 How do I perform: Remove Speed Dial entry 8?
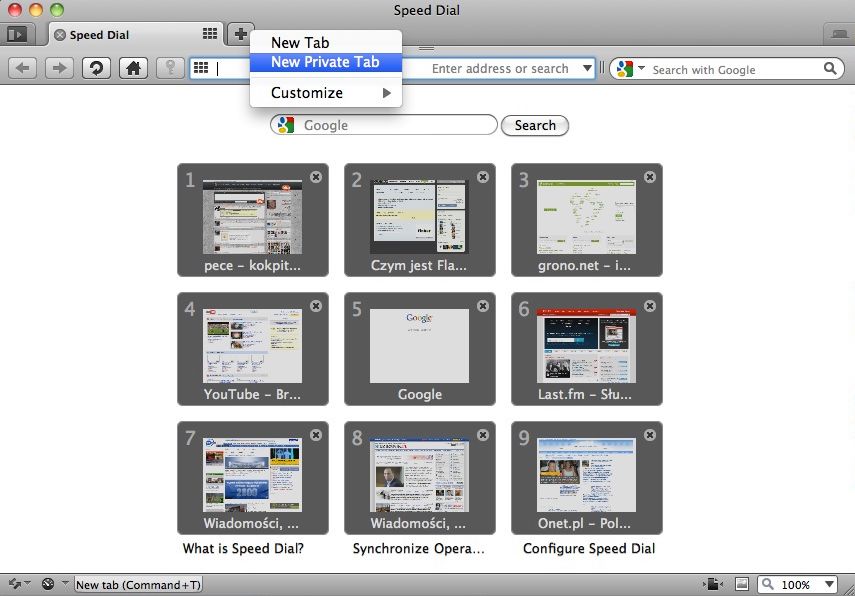483,435
